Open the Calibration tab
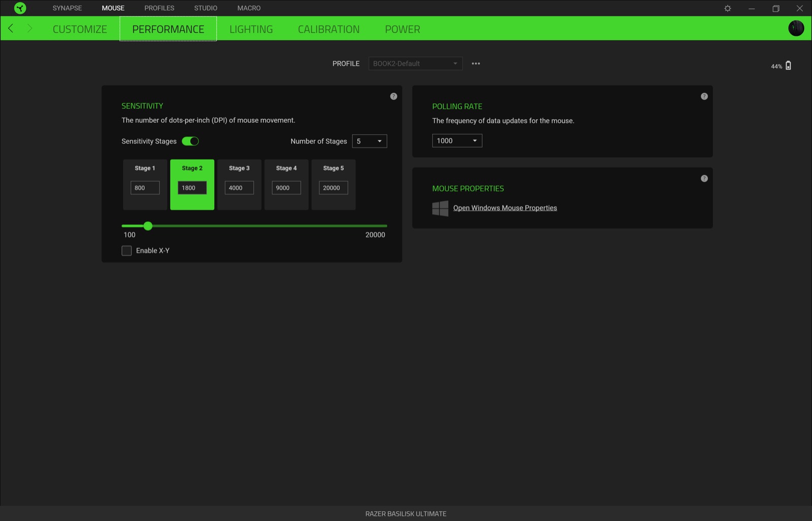812x521 pixels. [x=328, y=29]
